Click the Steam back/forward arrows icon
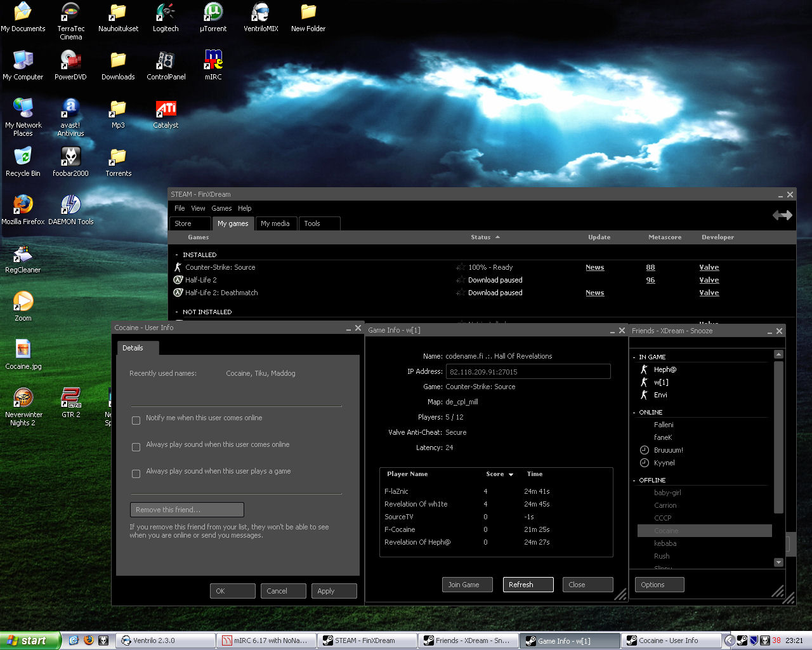Viewport: 812px width, 650px height. [x=782, y=215]
